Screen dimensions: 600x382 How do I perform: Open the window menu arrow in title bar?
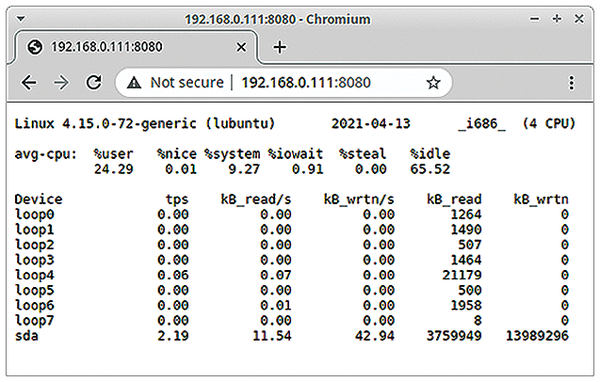click(x=21, y=18)
